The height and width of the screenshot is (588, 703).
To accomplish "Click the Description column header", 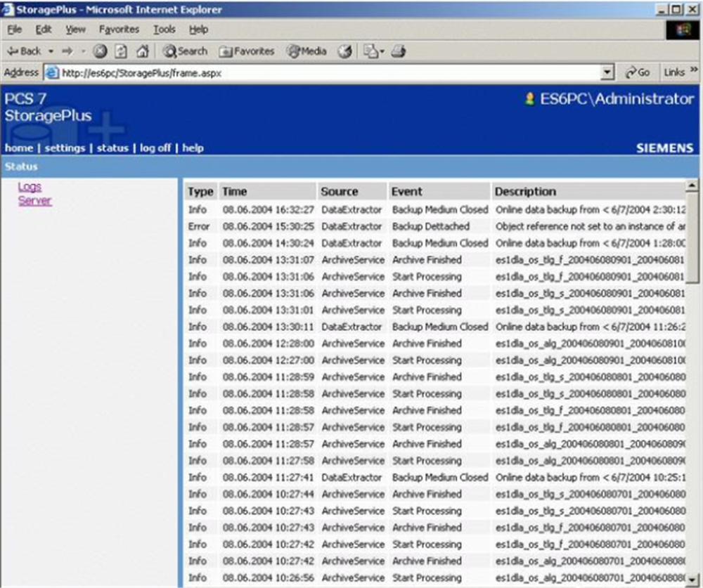I will click(x=588, y=191).
